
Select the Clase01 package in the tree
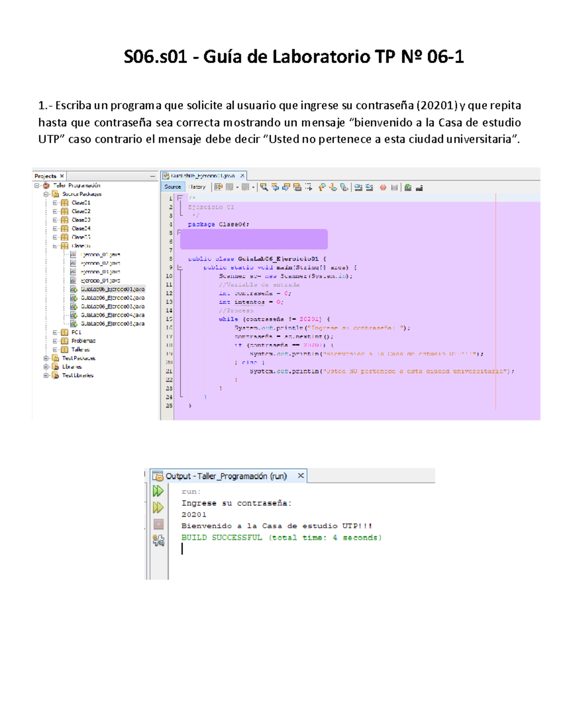(81, 203)
